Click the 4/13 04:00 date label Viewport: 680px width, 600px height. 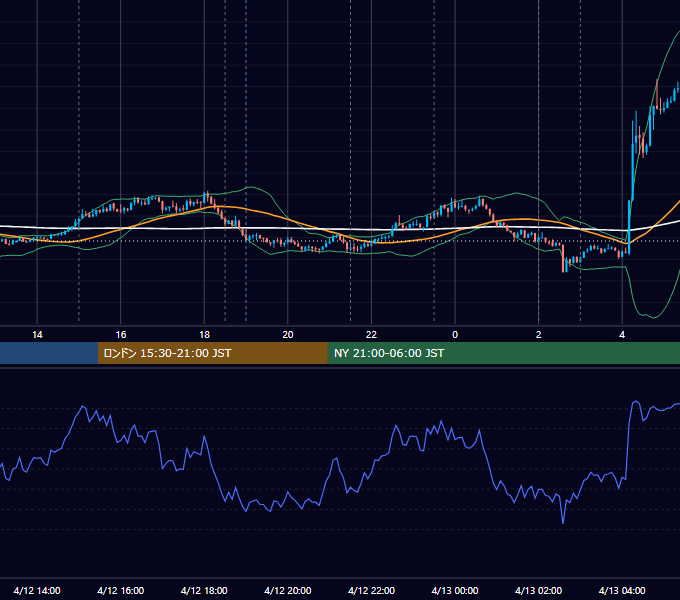coord(622,590)
